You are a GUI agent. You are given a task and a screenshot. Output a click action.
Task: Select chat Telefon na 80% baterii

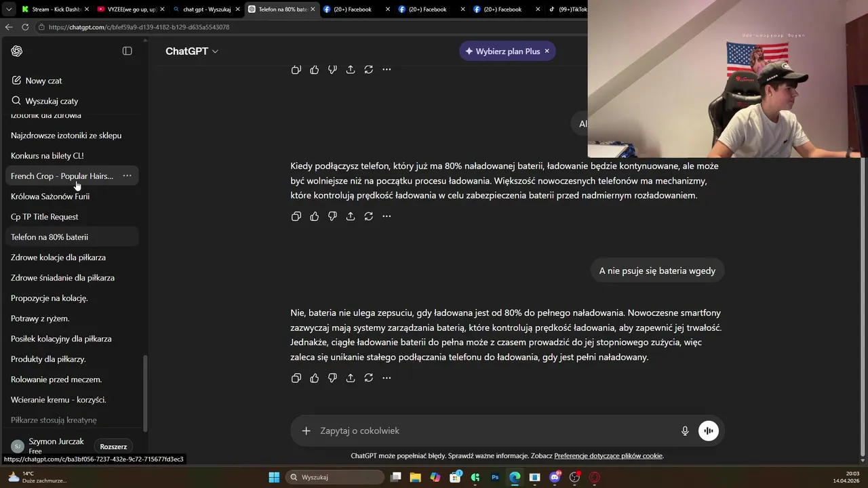pos(72,237)
